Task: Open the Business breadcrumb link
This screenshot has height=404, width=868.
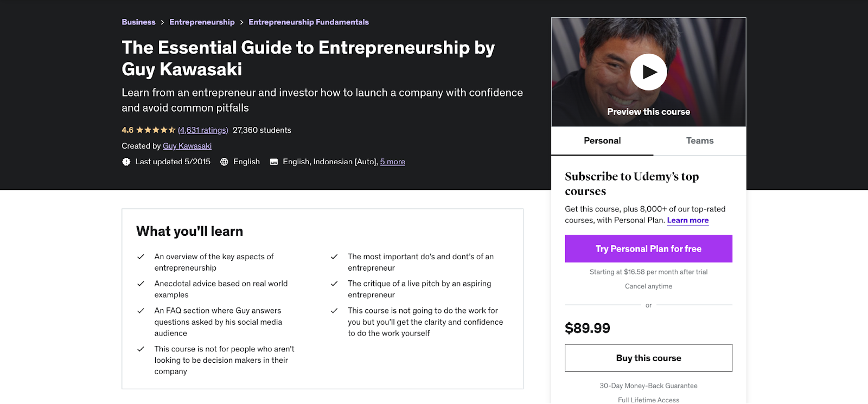Action: 138,22
